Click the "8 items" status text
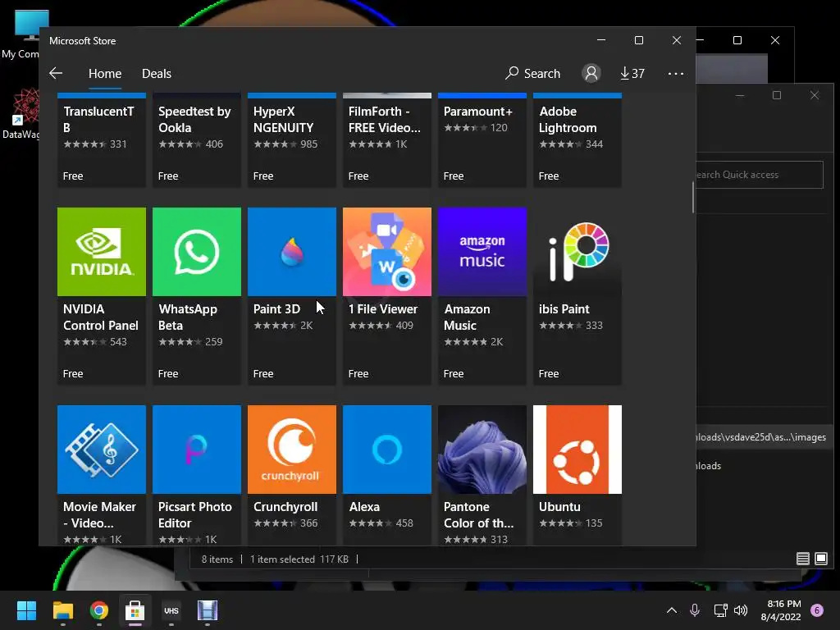 point(217,559)
